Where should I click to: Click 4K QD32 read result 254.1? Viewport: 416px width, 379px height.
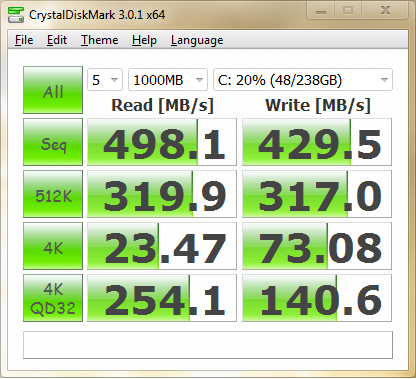tap(162, 298)
